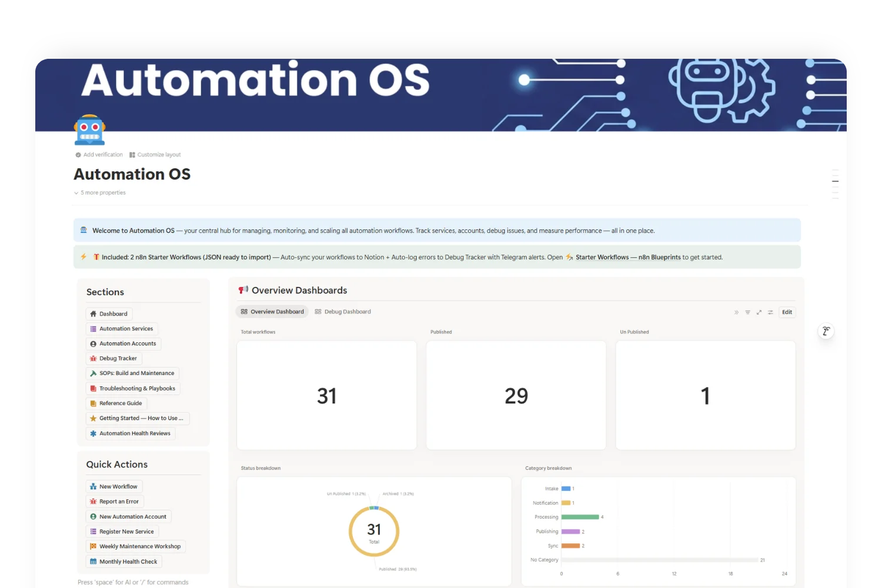Open Automation Health Reviews page
The width and height of the screenshot is (882, 588).
pyautogui.click(x=131, y=433)
